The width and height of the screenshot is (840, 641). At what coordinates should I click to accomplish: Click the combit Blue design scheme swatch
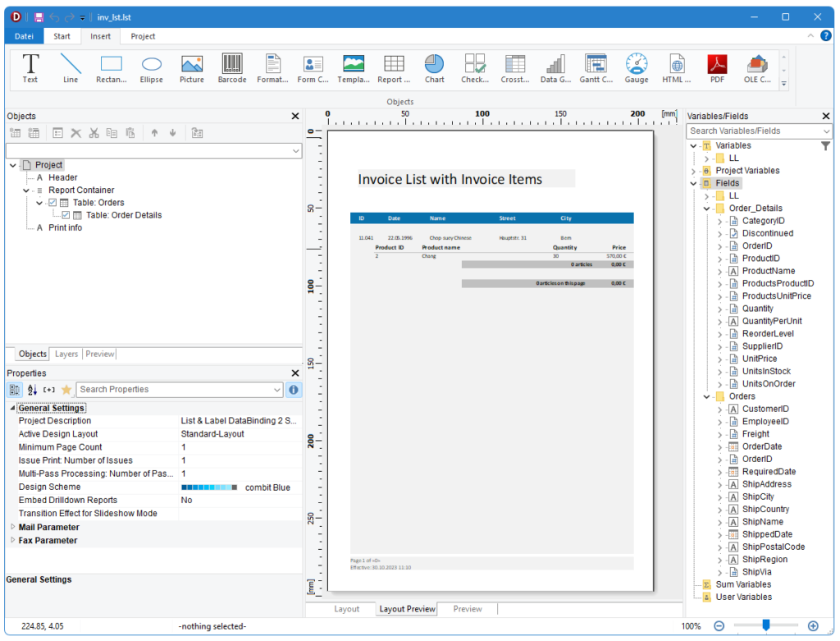[x=209, y=488]
